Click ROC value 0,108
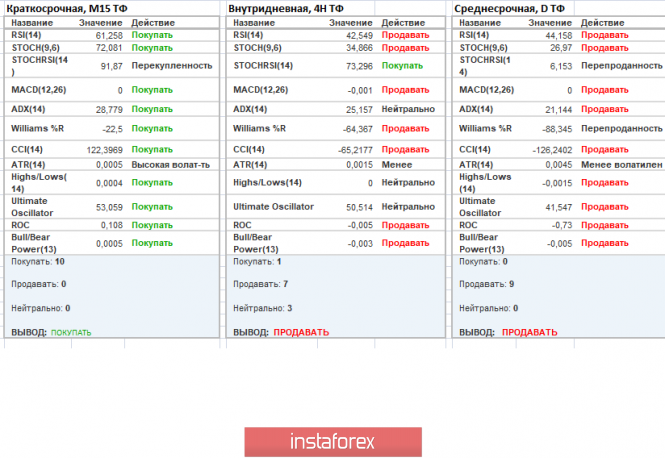Viewport: 665px width, 458px height. click(112, 226)
